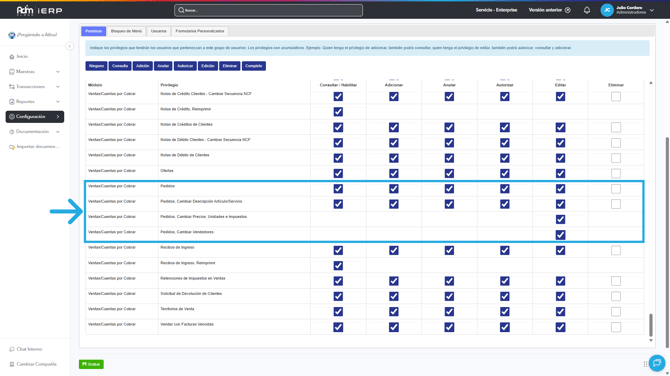Viewport: 670px width, 376px height.
Task: Click the Autorizar privilege button
Action: 185,66
